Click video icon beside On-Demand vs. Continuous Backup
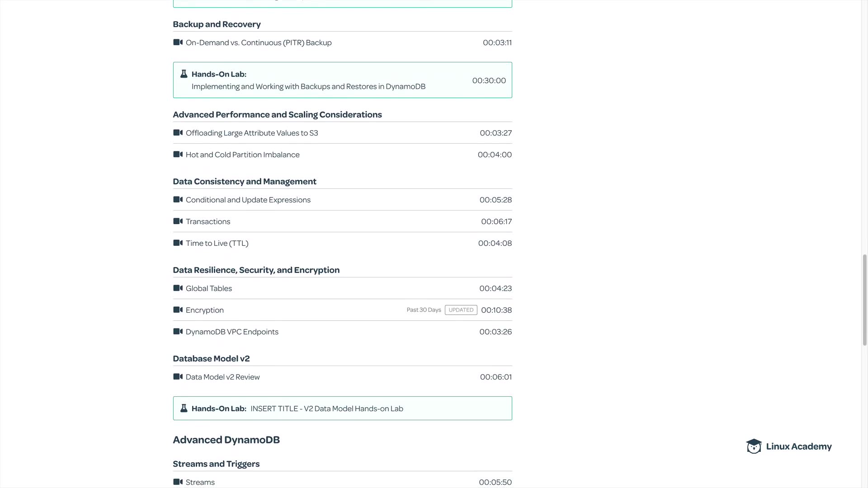This screenshot has width=868, height=488. 178,42
